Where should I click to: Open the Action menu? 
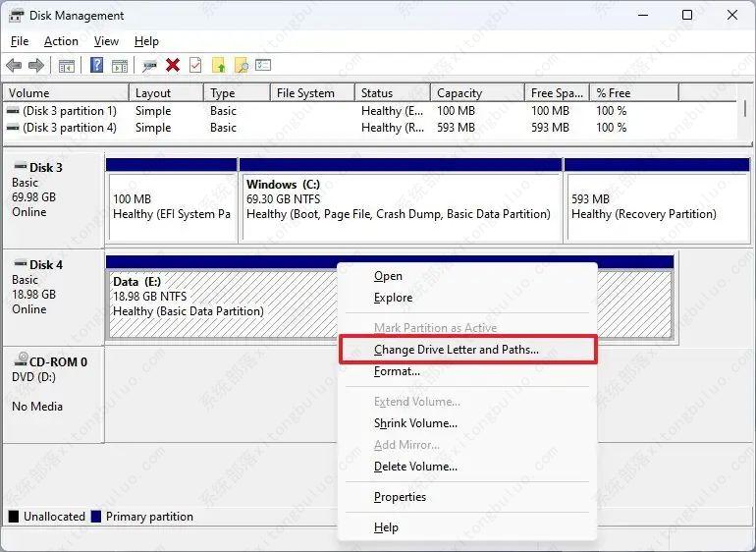[61, 41]
